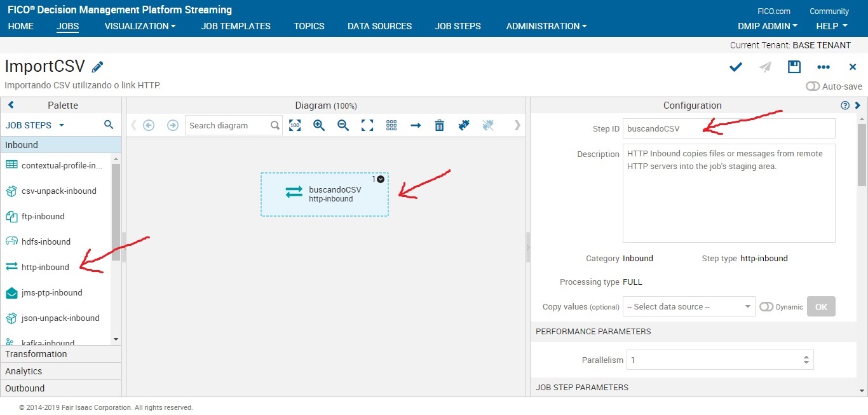Validate the job using the checkmark icon
868x415 pixels.
735,66
